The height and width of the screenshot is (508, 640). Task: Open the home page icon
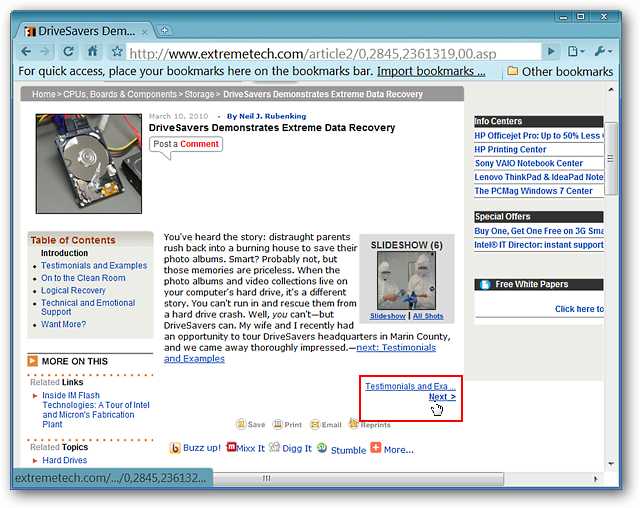coord(93,51)
